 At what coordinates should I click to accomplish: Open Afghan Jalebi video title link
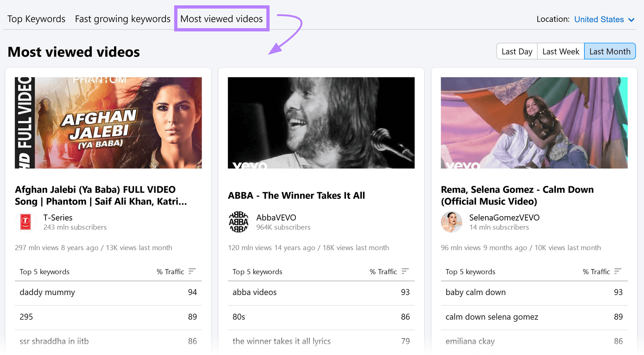(101, 195)
